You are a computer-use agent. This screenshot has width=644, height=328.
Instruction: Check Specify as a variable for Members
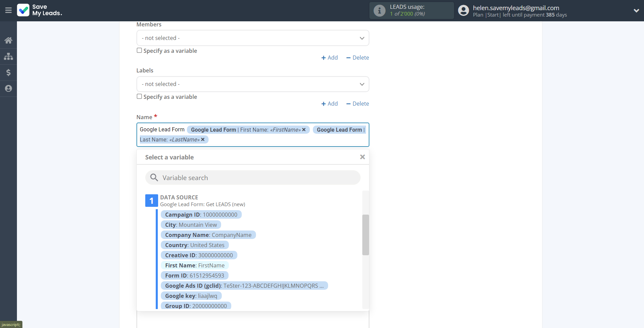139,50
